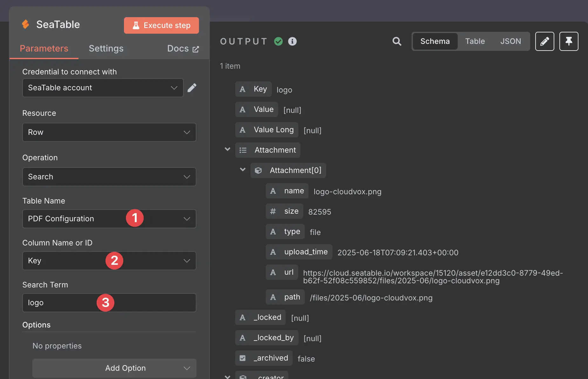Click the output info icon
Screen dimensions: 588x379
point(292,41)
